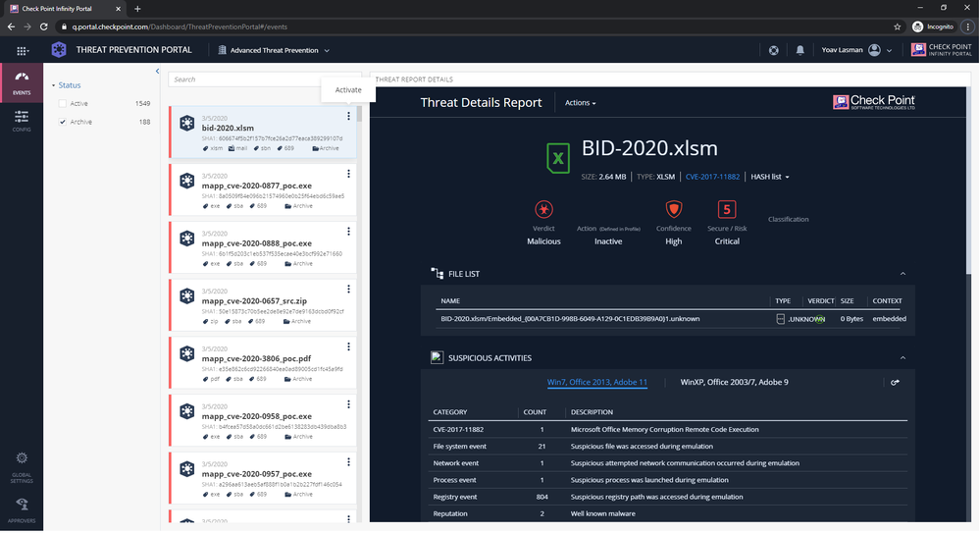980x534 pixels.
Task: Open a new browser tab
Action: coord(137,9)
